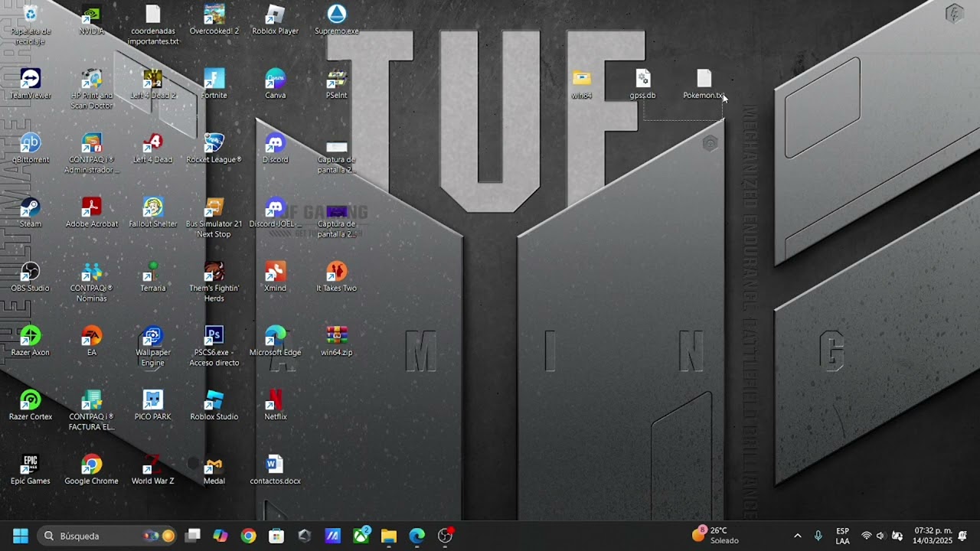980x551 pixels.
Task: Open the clock and date panel
Action: tap(933, 536)
